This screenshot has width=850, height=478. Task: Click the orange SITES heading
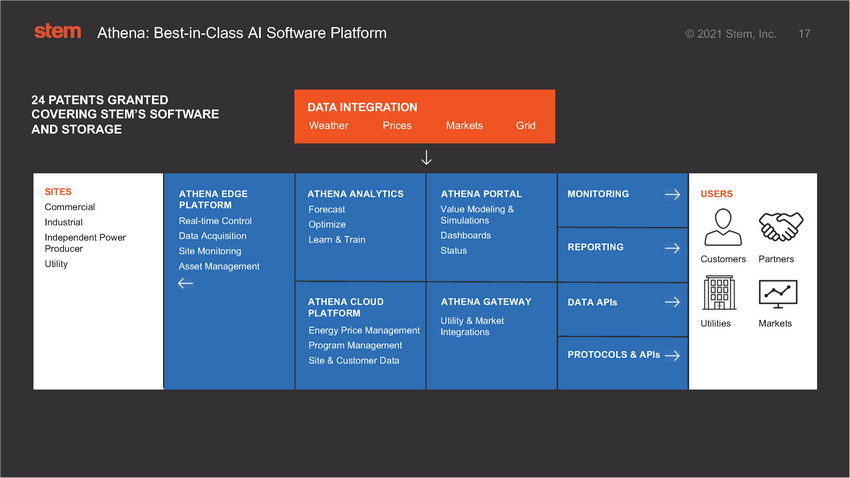(58, 191)
